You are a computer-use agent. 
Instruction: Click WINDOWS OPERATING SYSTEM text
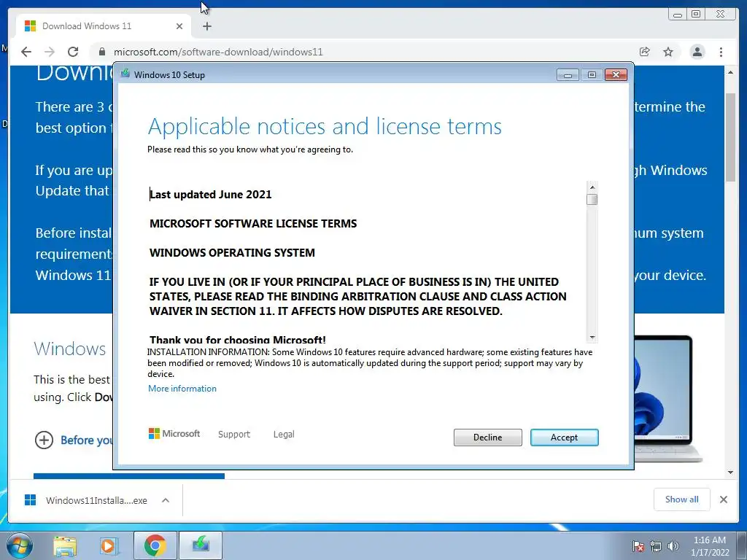pos(232,252)
